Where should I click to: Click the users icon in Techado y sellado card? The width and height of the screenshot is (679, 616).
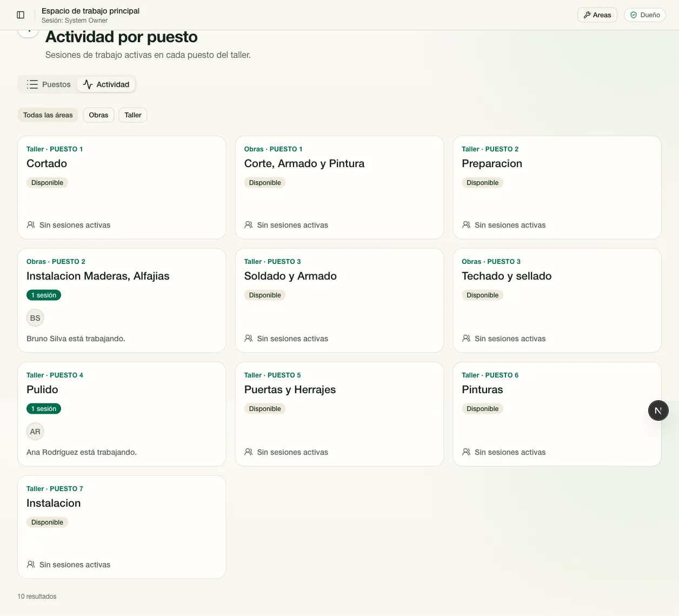coord(466,338)
